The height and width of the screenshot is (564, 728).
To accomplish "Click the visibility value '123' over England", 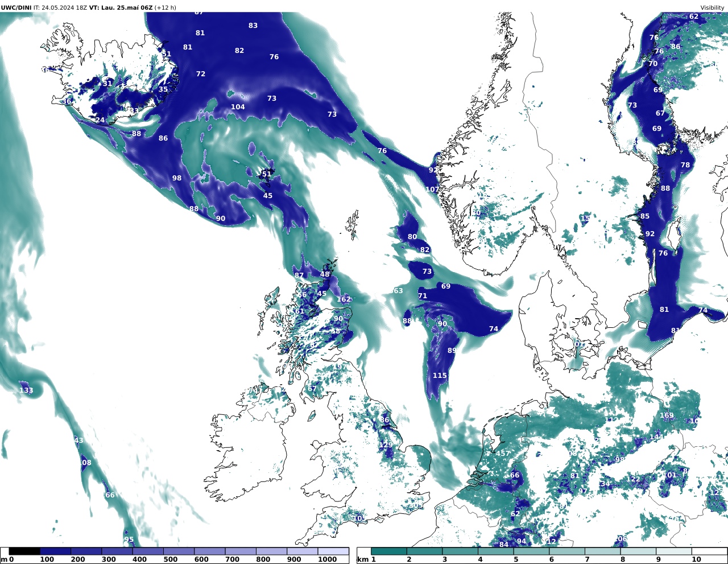I will (386, 445).
